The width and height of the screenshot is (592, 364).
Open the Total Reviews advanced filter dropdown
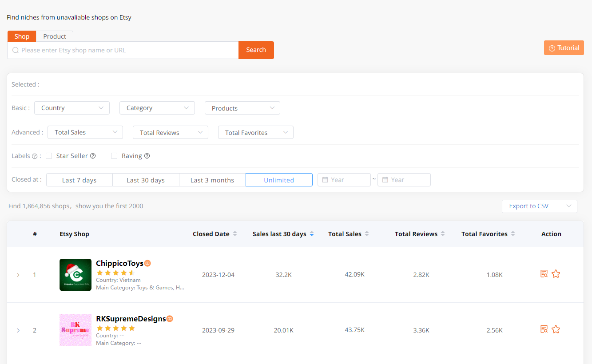click(x=170, y=132)
